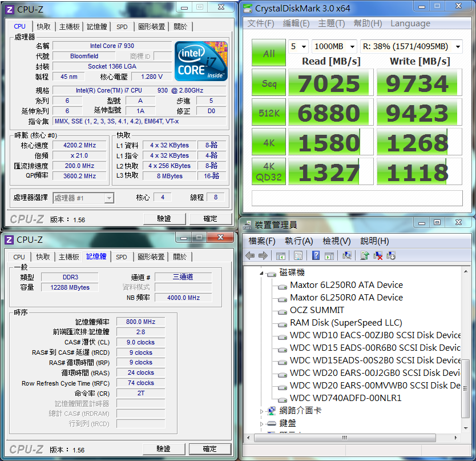Switch to the Mainboard (主機板) tab in top CPU-Z
This screenshot has width=476, height=461.
pyautogui.click(x=70, y=27)
